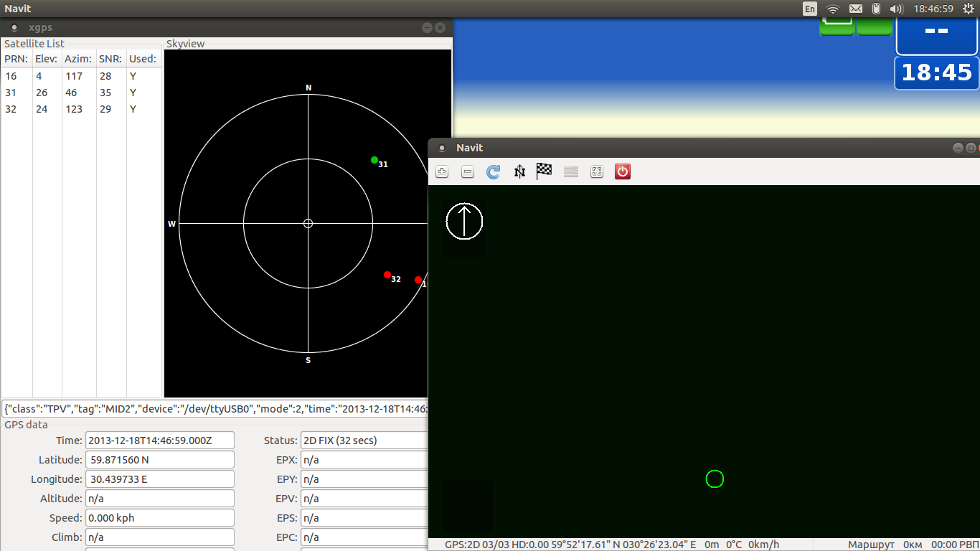The image size is (980, 551).
Task: Open the sound volume indicator menu
Action: (x=895, y=9)
